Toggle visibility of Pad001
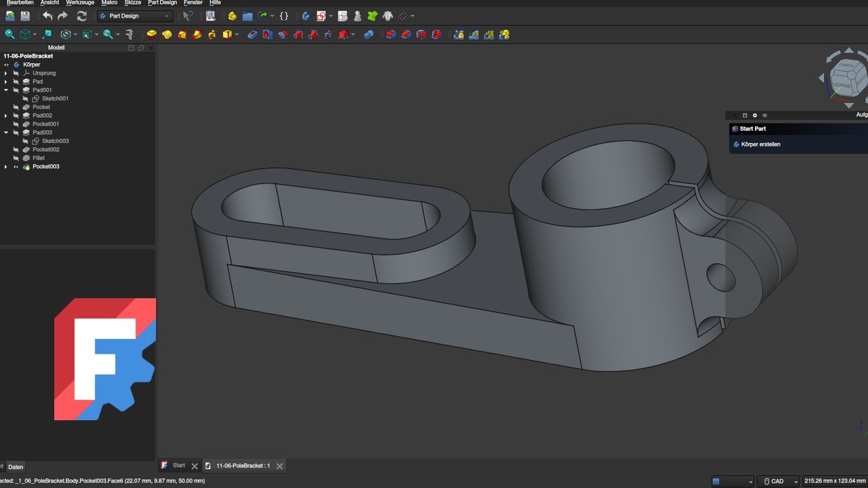The width and height of the screenshot is (868, 488). tap(16, 90)
